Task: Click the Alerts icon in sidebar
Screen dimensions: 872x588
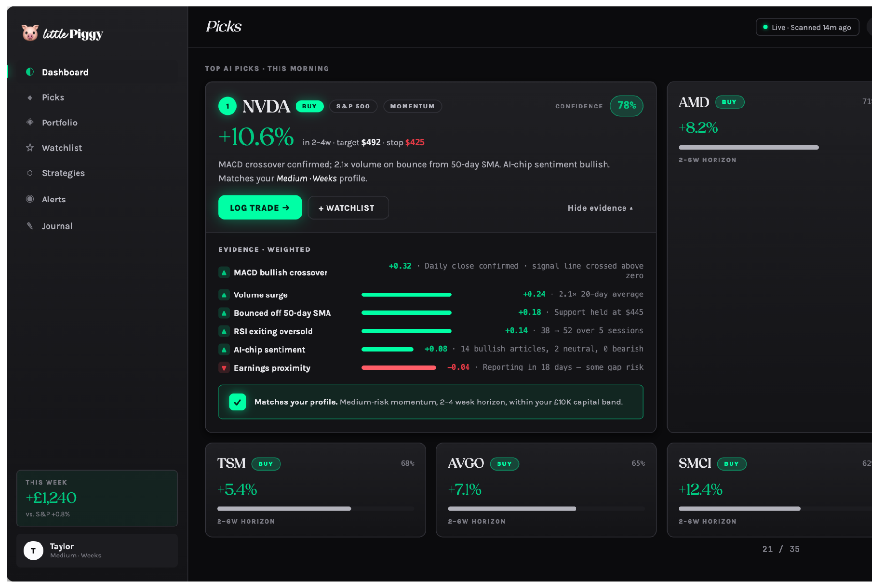Action: point(30,199)
